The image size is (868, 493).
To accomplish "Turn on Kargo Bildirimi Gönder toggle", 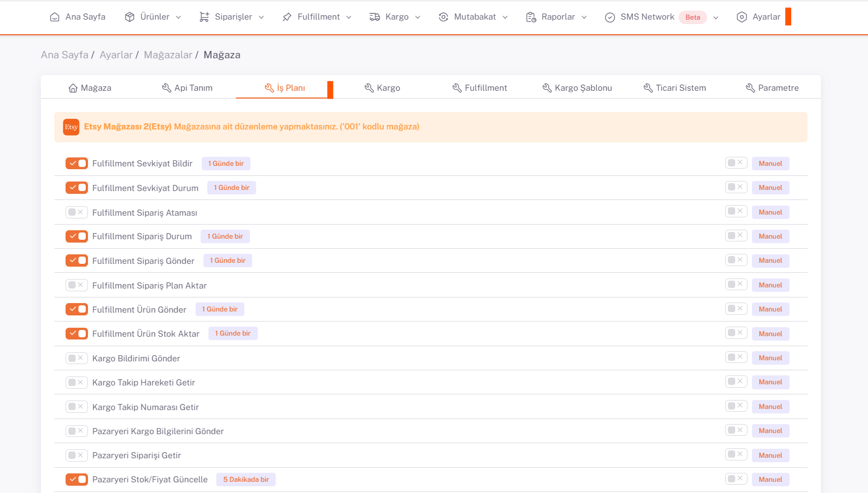I will pyautogui.click(x=77, y=358).
